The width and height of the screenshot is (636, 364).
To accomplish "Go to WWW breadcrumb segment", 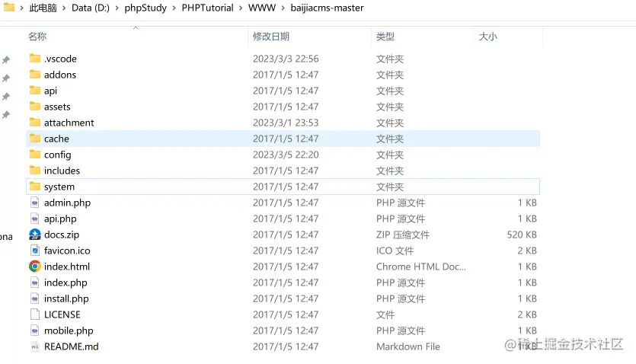I will point(261,8).
